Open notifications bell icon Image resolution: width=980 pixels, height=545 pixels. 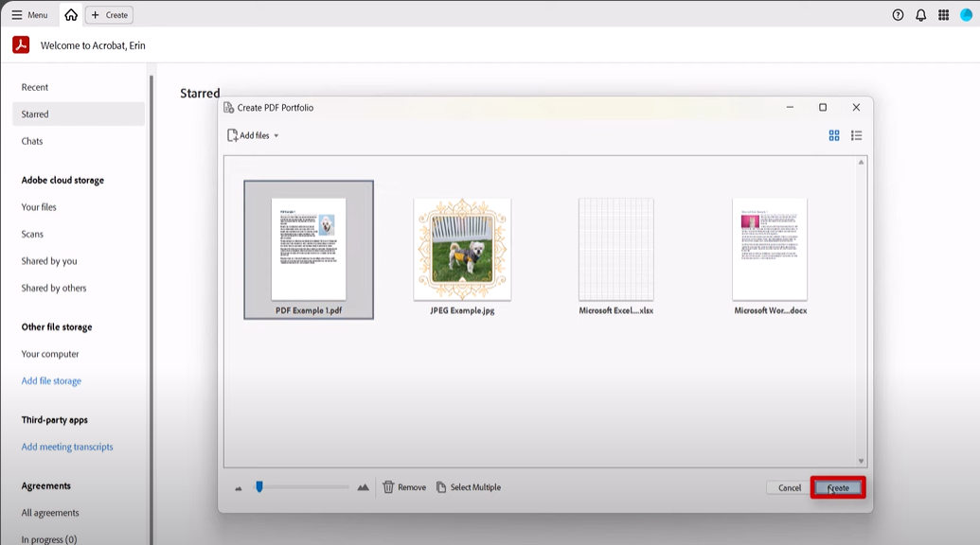coord(919,14)
